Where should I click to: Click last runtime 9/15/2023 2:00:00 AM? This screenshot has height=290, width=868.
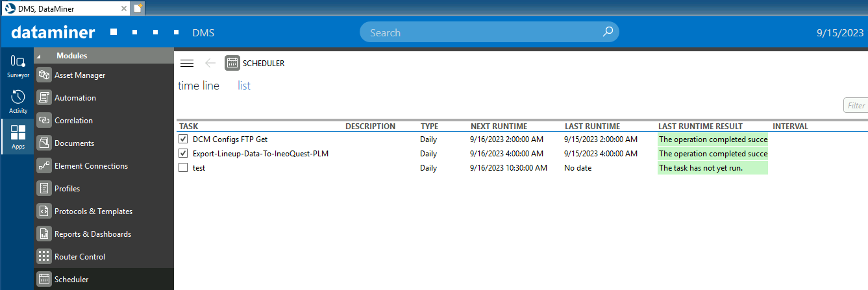pyautogui.click(x=601, y=139)
